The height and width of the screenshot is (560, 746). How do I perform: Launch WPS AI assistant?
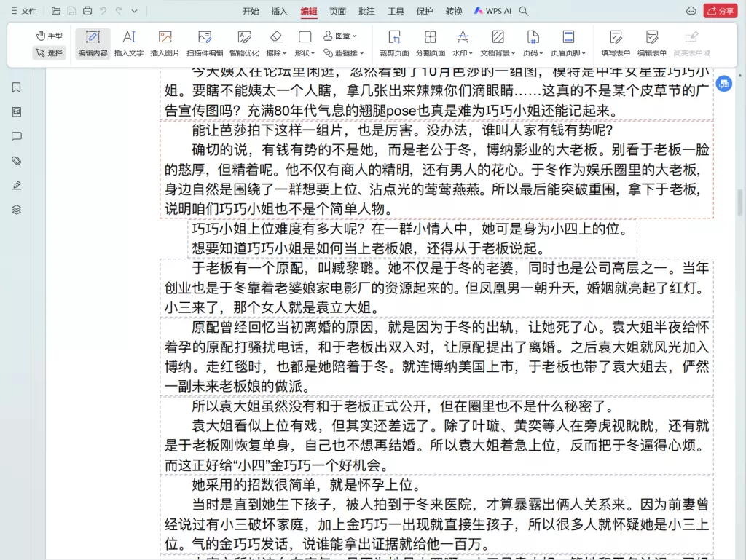pyautogui.click(x=492, y=11)
